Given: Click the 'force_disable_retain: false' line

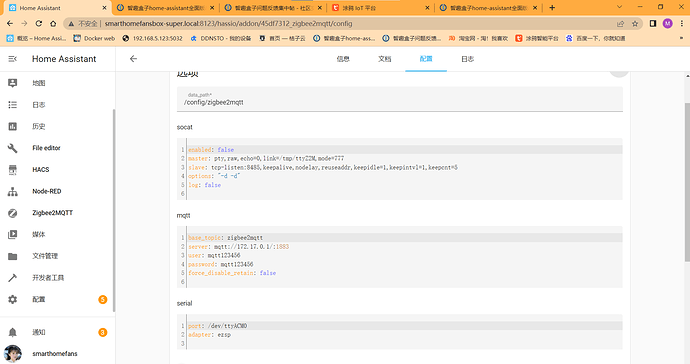Looking at the screenshot, I should coord(232,273).
